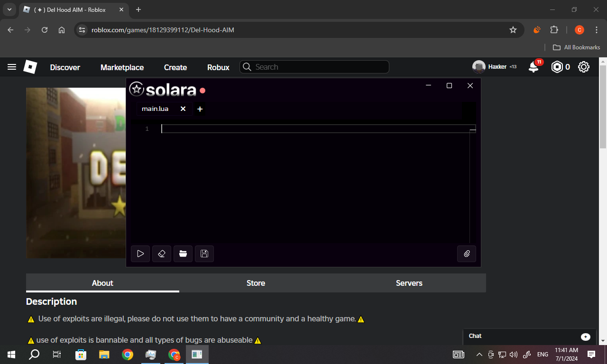607x364 pixels.
Task: Bookmark this page with the star
Action: tap(513, 30)
